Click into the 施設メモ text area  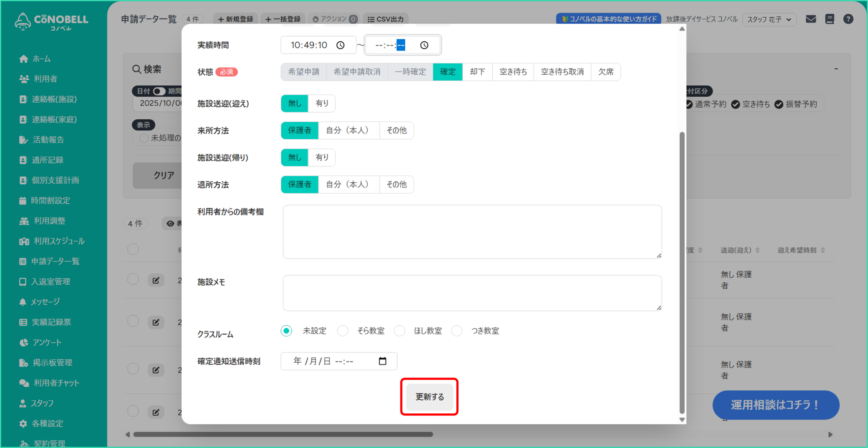click(472, 293)
